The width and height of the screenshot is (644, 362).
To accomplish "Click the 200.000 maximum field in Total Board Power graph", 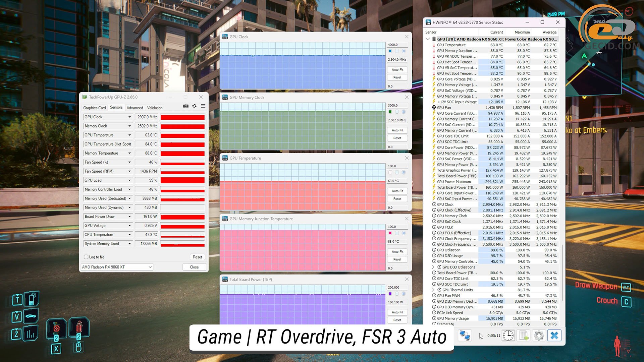I will (x=397, y=288).
